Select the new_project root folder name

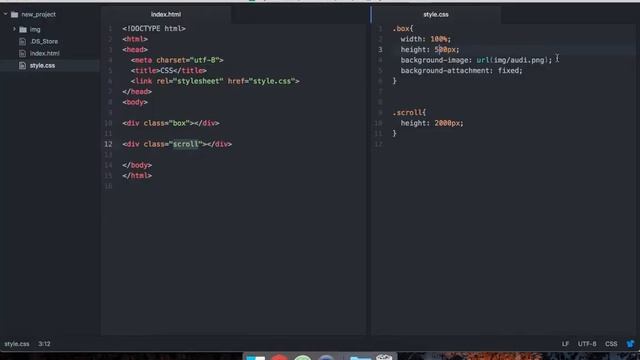coord(38,14)
